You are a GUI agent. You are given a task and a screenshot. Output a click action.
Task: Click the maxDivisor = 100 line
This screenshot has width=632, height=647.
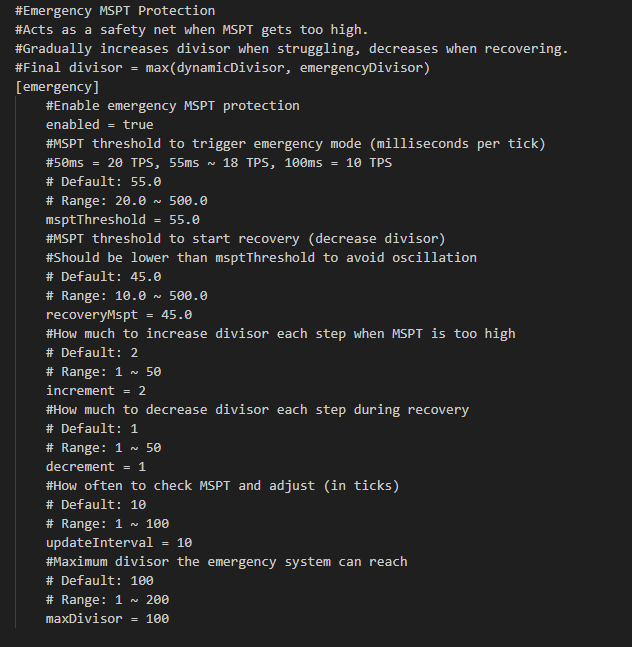[x=107, y=619]
